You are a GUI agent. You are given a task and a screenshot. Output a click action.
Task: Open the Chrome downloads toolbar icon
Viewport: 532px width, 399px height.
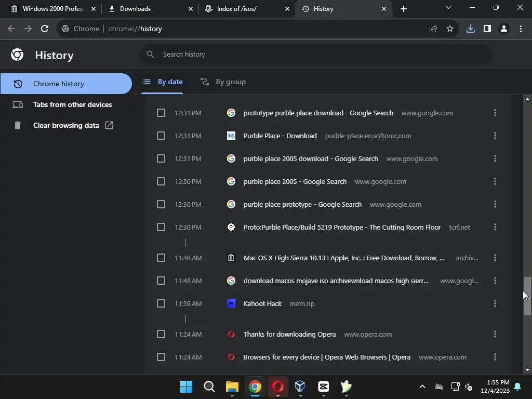click(471, 29)
